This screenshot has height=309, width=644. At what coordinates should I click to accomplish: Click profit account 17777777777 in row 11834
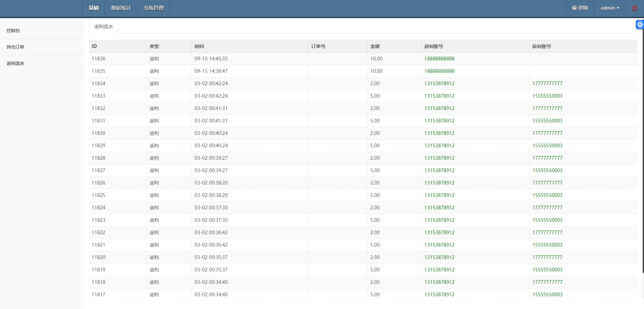(547, 83)
